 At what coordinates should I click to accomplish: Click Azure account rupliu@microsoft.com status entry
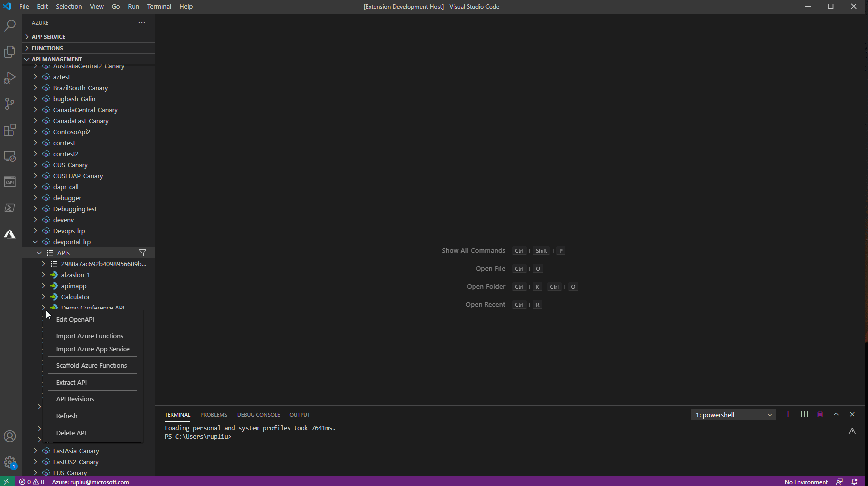click(x=90, y=482)
